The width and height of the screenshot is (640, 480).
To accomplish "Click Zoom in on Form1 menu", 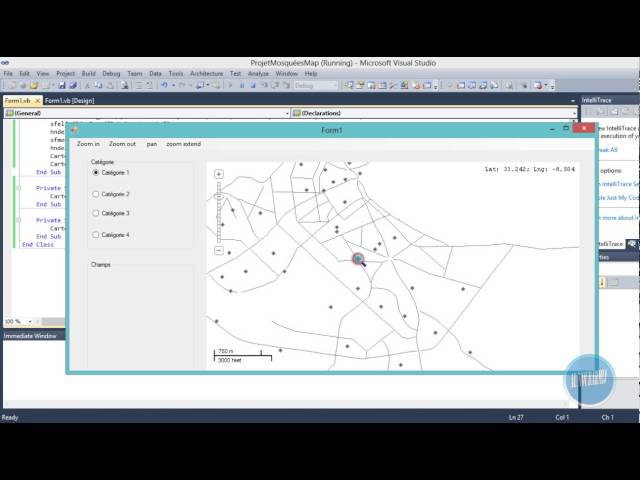I will click(88, 144).
